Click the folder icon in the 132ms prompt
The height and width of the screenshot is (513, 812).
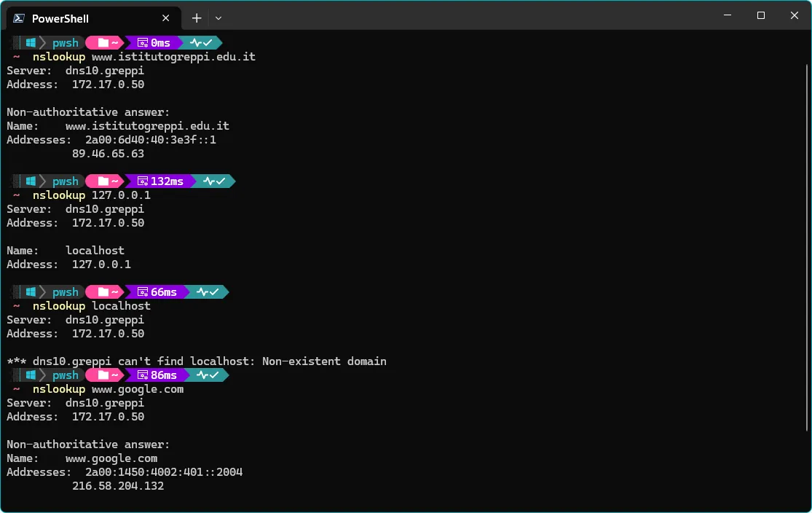103,181
